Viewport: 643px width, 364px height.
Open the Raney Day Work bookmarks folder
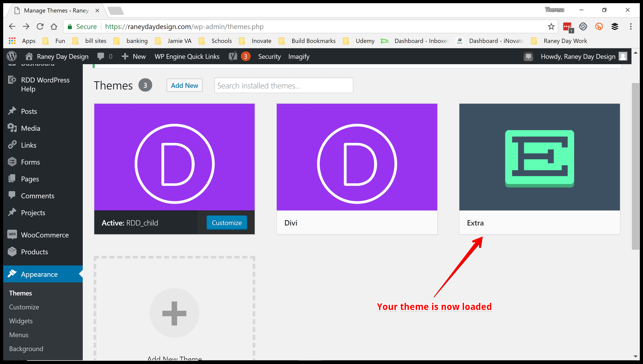pos(559,41)
